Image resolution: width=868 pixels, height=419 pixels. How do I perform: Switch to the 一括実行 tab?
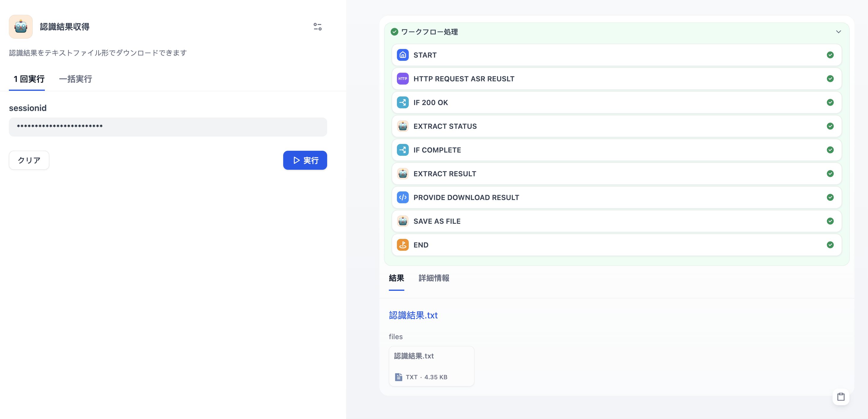(75, 79)
